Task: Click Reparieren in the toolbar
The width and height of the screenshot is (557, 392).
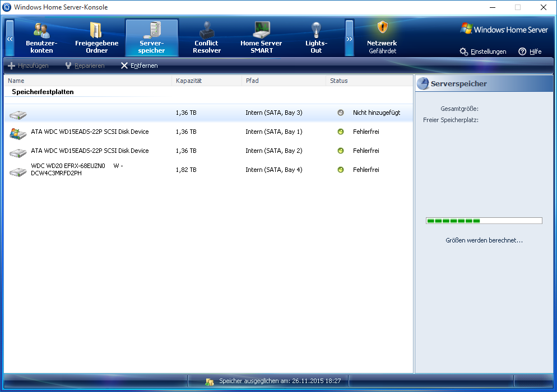Action: tap(85, 66)
